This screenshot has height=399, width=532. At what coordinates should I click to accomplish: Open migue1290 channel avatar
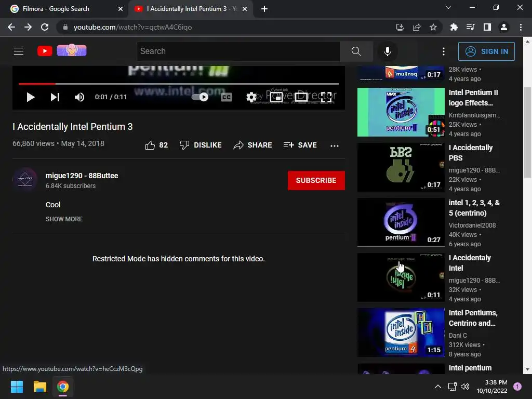(x=25, y=179)
